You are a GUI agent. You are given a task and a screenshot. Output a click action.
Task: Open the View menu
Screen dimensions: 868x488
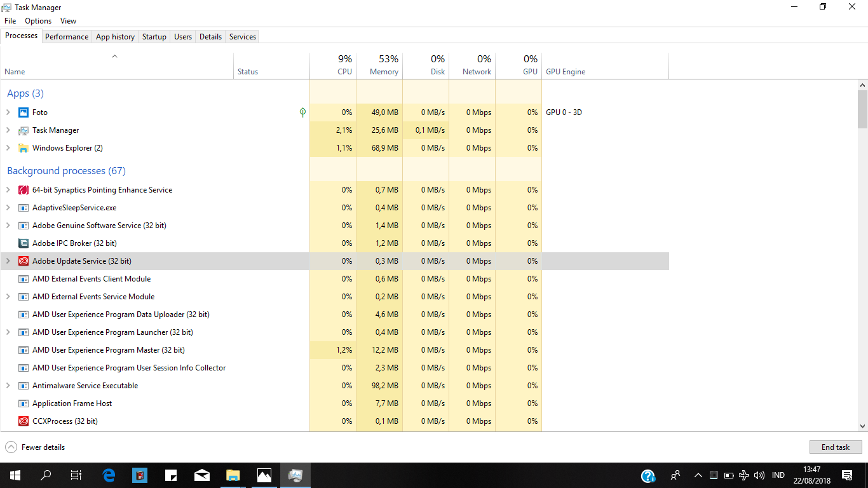pos(69,21)
